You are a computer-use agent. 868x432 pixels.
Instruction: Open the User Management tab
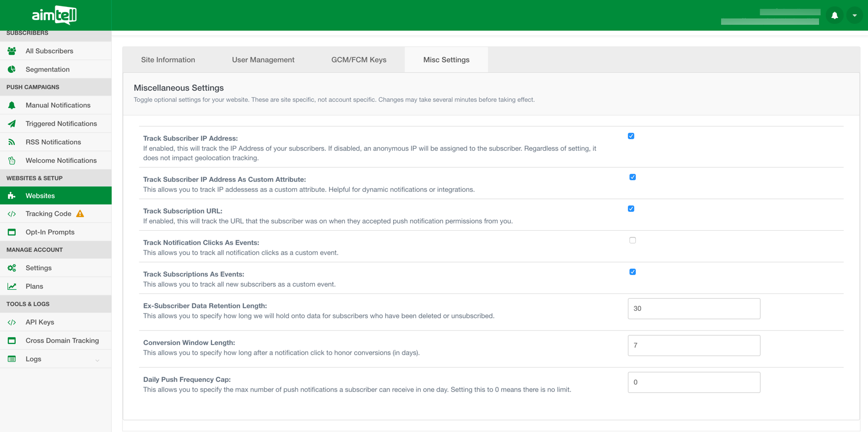pyautogui.click(x=263, y=60)
